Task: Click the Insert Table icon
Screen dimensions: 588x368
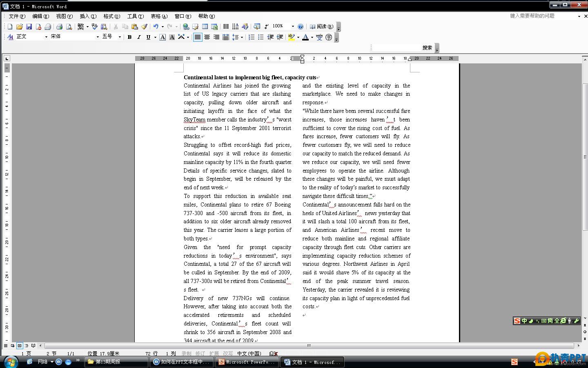Action: (205, 27)
